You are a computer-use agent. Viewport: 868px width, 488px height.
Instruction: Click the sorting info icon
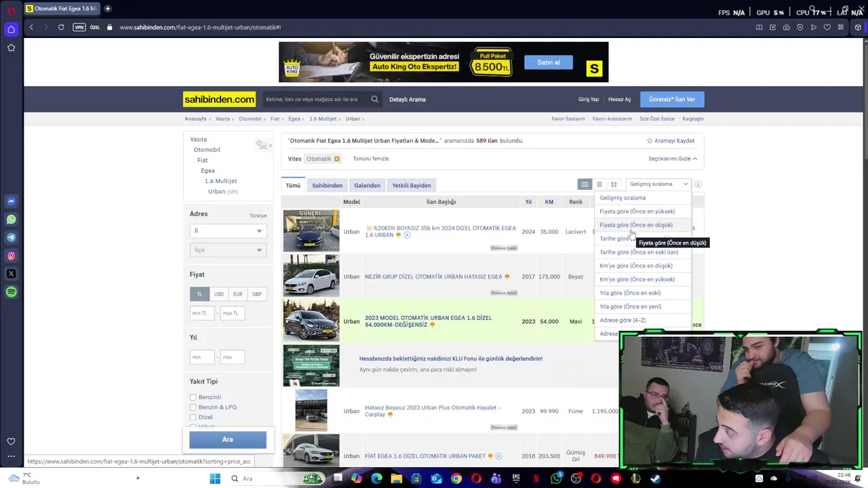tap(698, 184)
